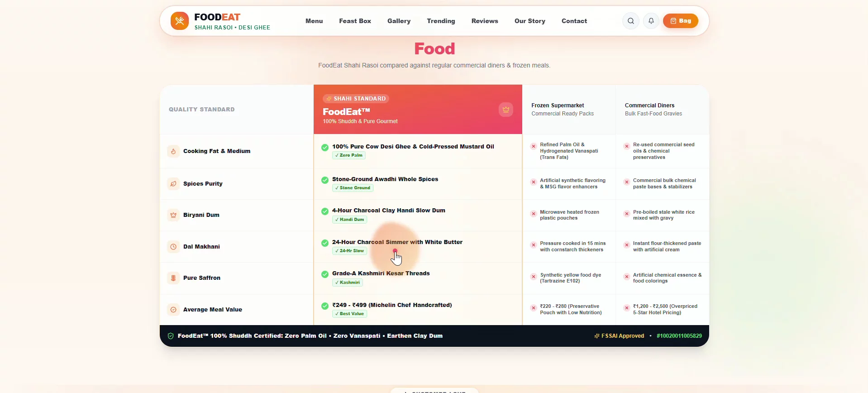
Task: Click green check next to Charcoal Clay Handi
Action: (325, 211)
